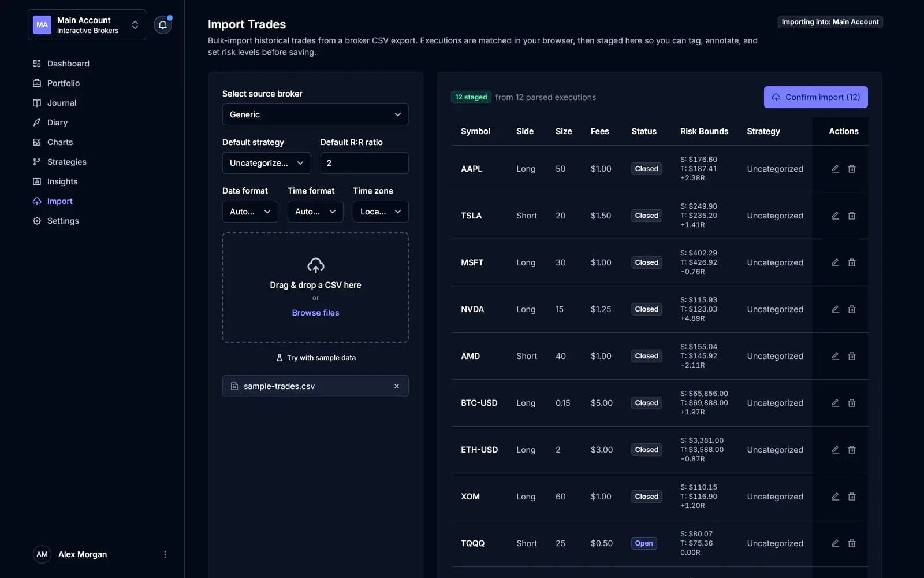Delete the MSFT staged trade
Image resolution: width=924 pixels, height=578 pixels.
tap(852, 262)
